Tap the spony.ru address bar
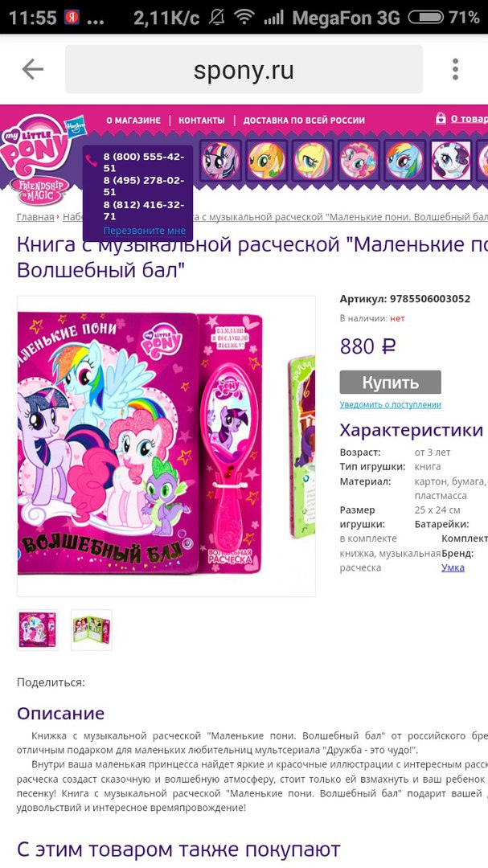Screen dimensions: 488x868 click(x=244, y=69)
